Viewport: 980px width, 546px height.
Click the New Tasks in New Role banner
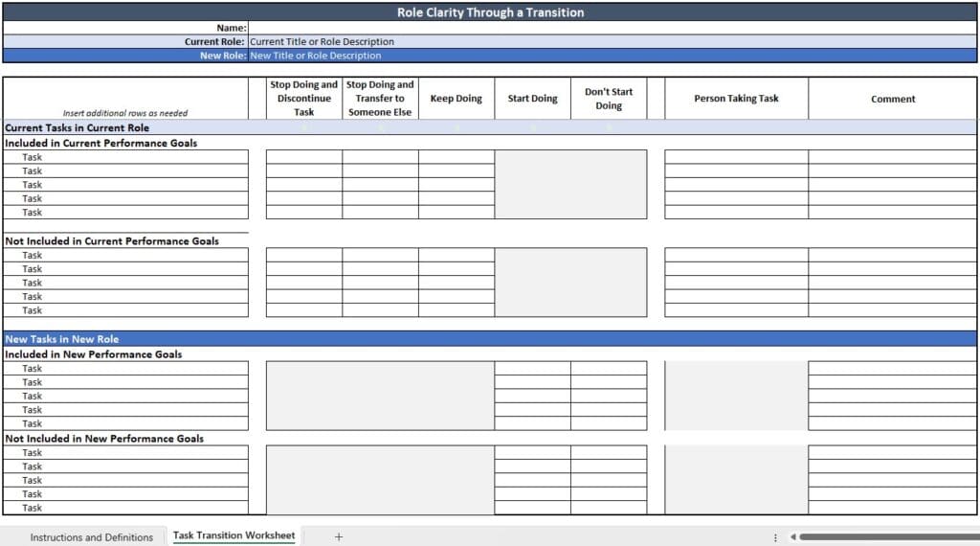(x=61, y=339)
